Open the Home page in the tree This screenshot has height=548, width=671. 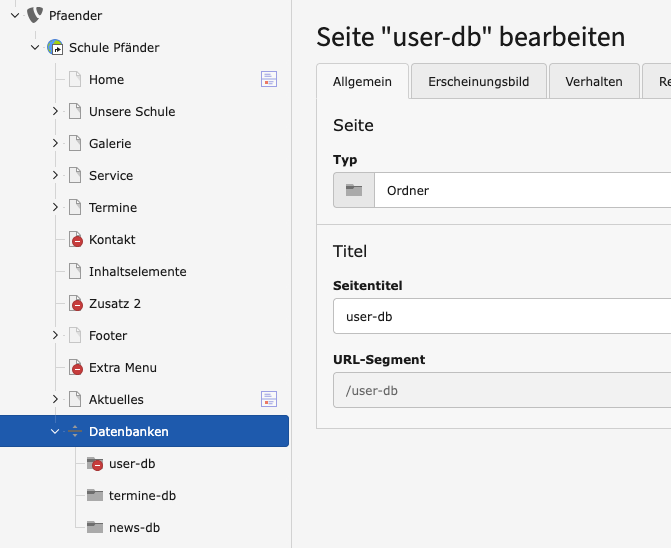[107, 80]
